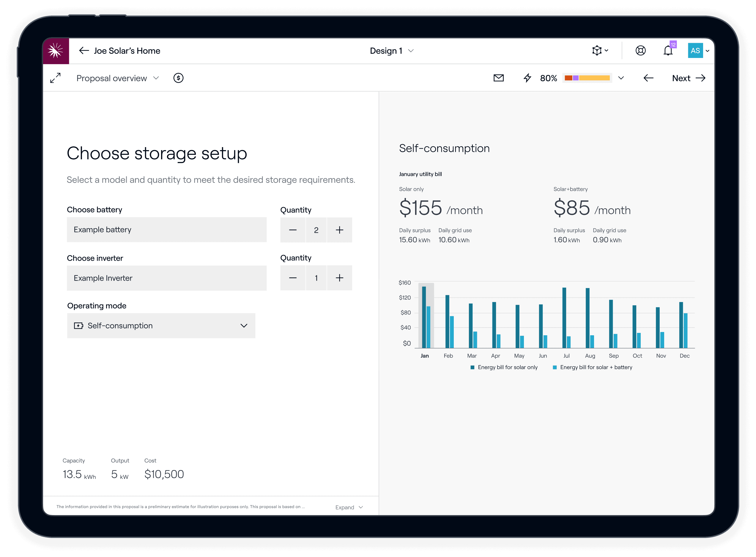Screen dimensions: 756x557
Task: Open notifications bell with 12 badge
Action: pos(668,51)
